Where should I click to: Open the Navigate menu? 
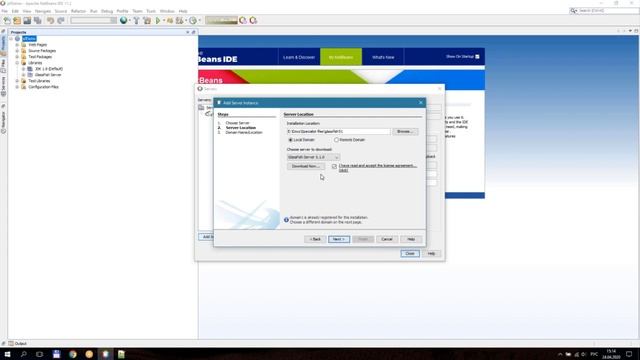click(43, 11)
